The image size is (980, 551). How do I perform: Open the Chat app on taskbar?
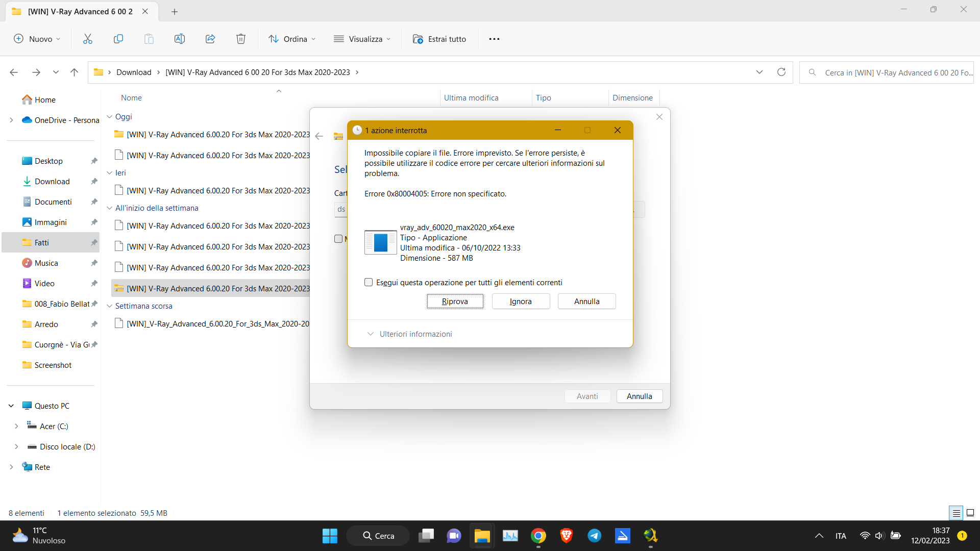tap(454, 536)
